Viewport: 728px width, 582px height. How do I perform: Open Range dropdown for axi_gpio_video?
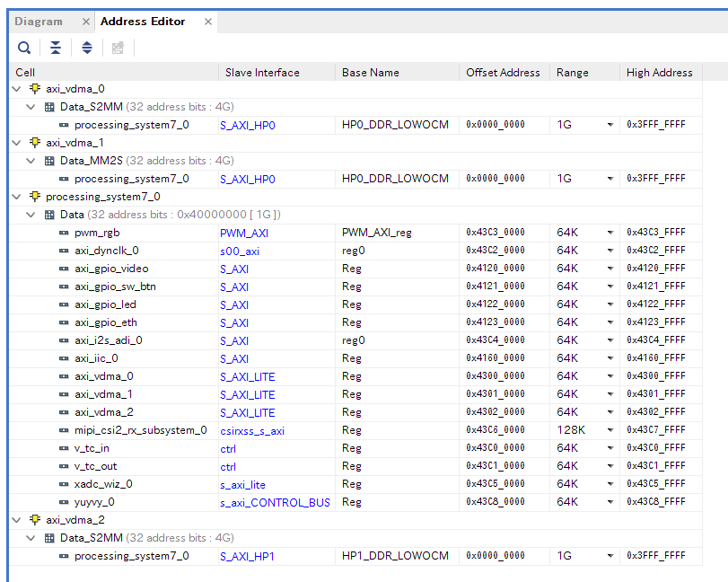coord(610,269)
